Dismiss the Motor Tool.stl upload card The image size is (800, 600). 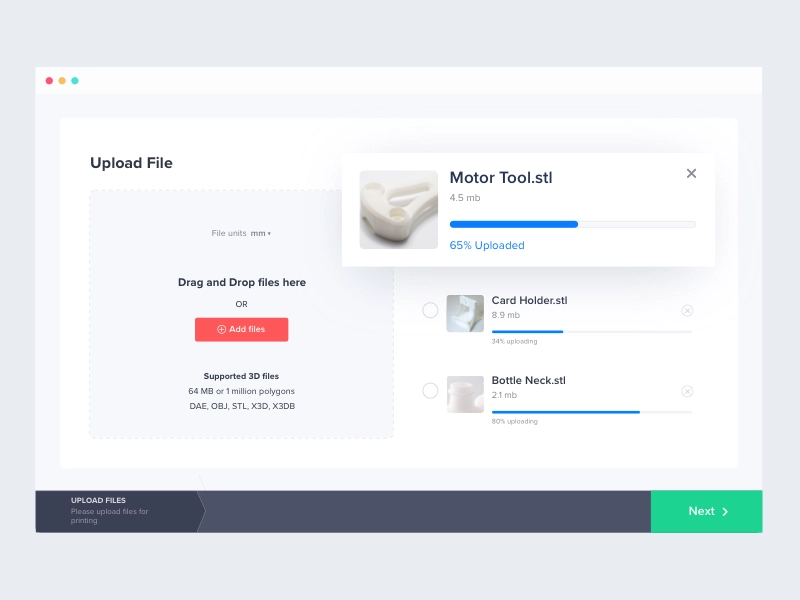click(x=691, y=173)
